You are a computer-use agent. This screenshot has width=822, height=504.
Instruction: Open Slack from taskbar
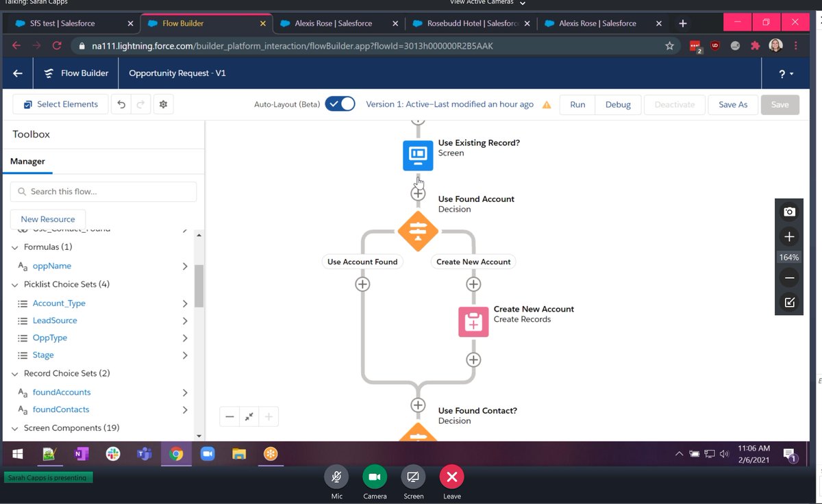113,454
